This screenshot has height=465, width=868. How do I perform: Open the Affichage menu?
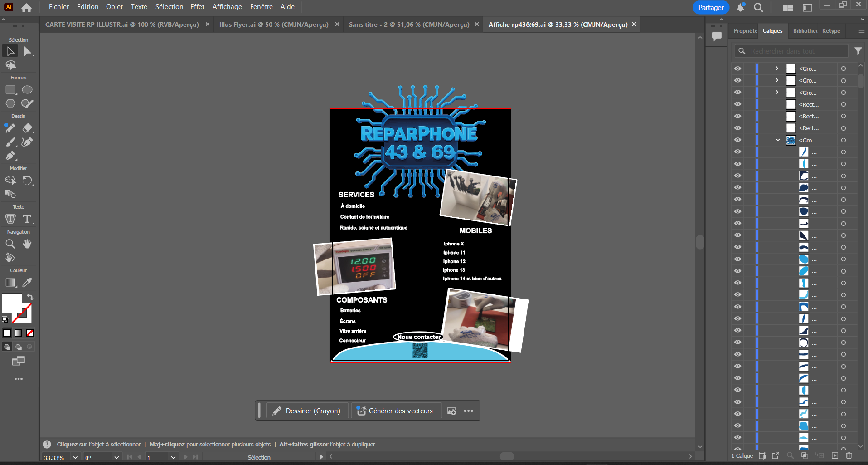[227, 7]
